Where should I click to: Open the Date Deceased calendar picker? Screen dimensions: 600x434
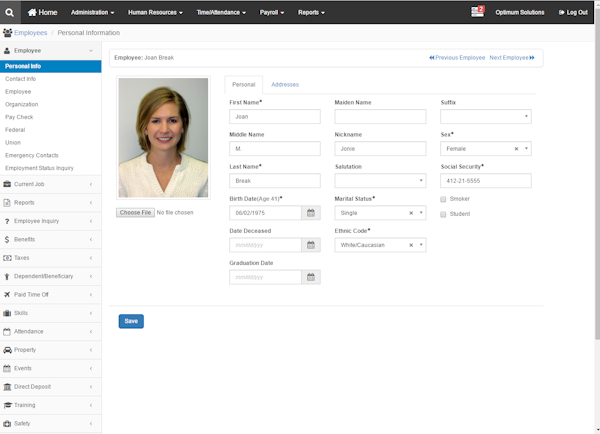pyautogui.click(x=311, y=245)
